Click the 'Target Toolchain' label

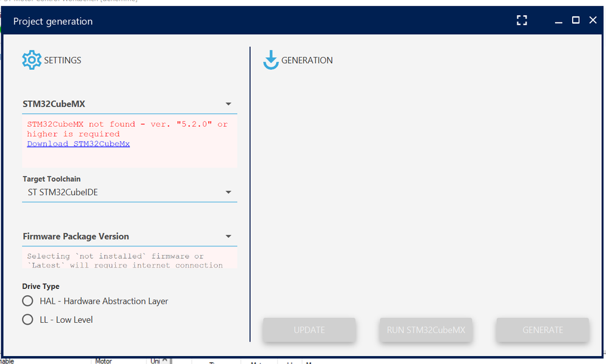pyautogui.click(x=52, y=179)
